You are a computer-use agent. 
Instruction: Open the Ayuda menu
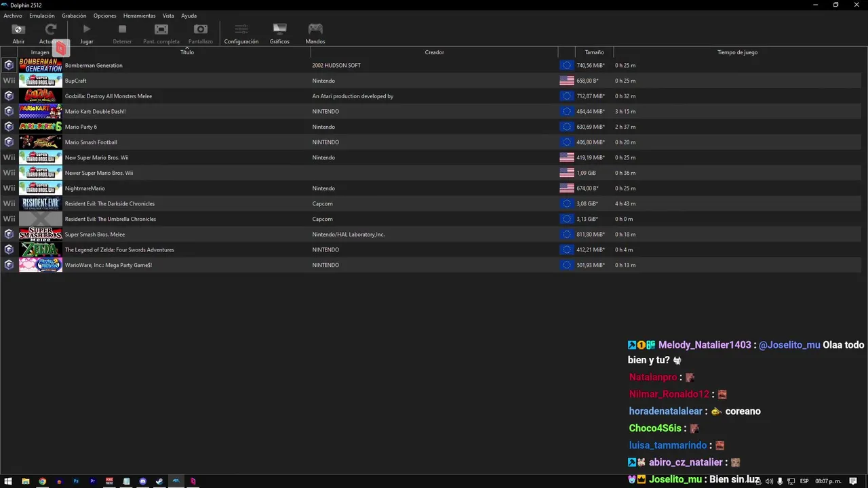[x=189, y=16]
